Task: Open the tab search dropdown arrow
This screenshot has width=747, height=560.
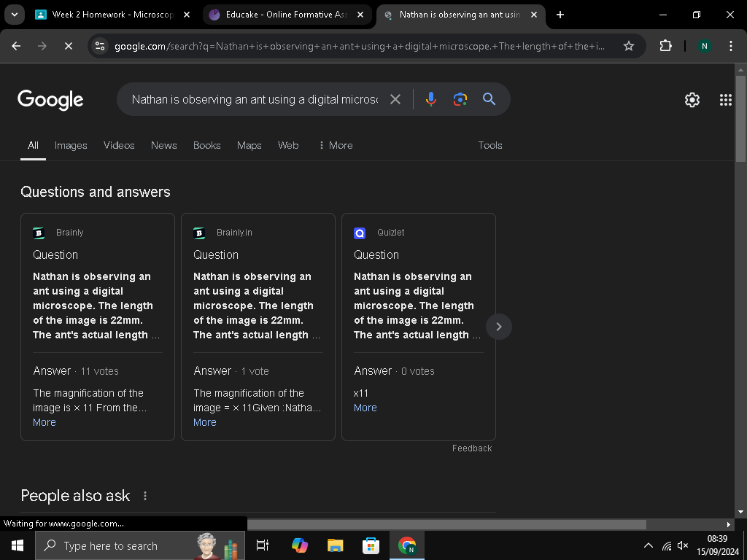Action: (15, 15)
